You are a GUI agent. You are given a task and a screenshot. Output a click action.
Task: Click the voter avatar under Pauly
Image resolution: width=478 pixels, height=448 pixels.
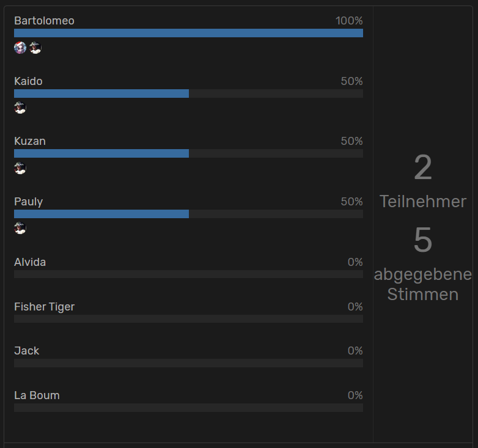pyautogui.click(x=20, y=228)
